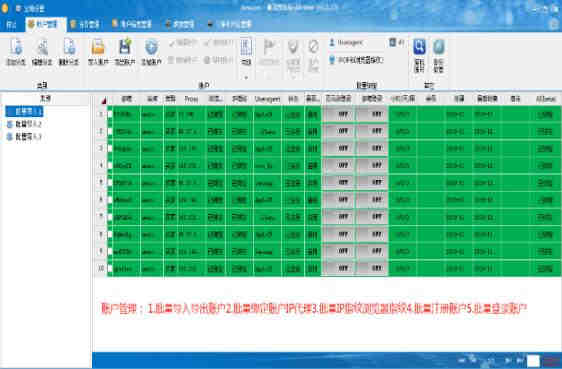Tick the checkbox for row 9
562x369 pixels.
tap(110, 251)
